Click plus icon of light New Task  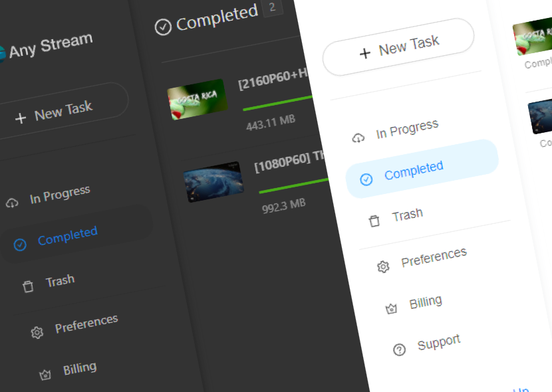(x=365, y=53)
